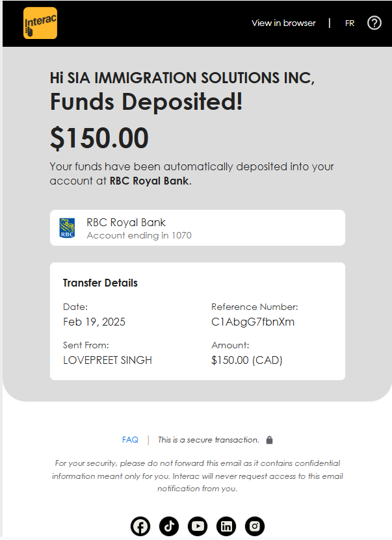Image resolution: width=392 pixels, height=540 pixels.
Task: Click the sender name LOVEPREET SINGH
Action: [x=107, y=360]
